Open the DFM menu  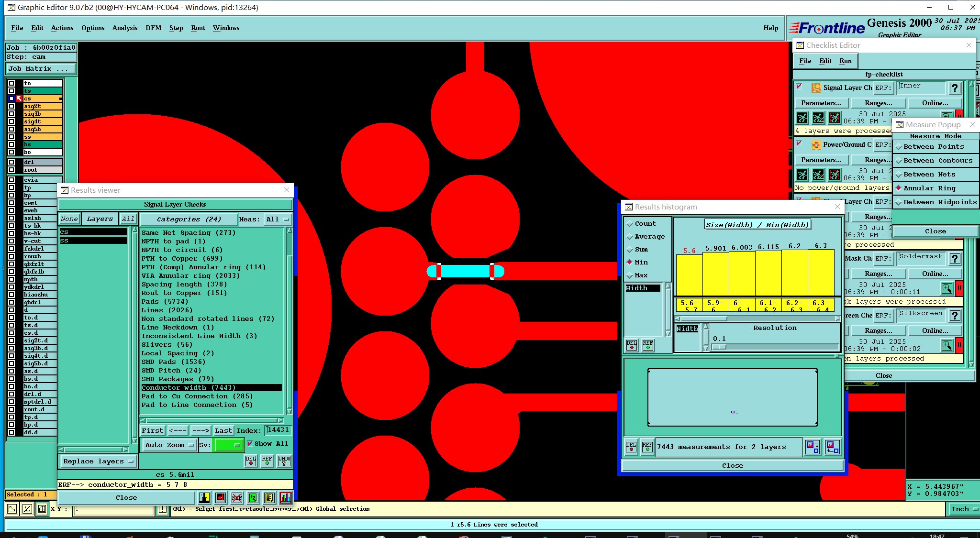pos(153,28)
